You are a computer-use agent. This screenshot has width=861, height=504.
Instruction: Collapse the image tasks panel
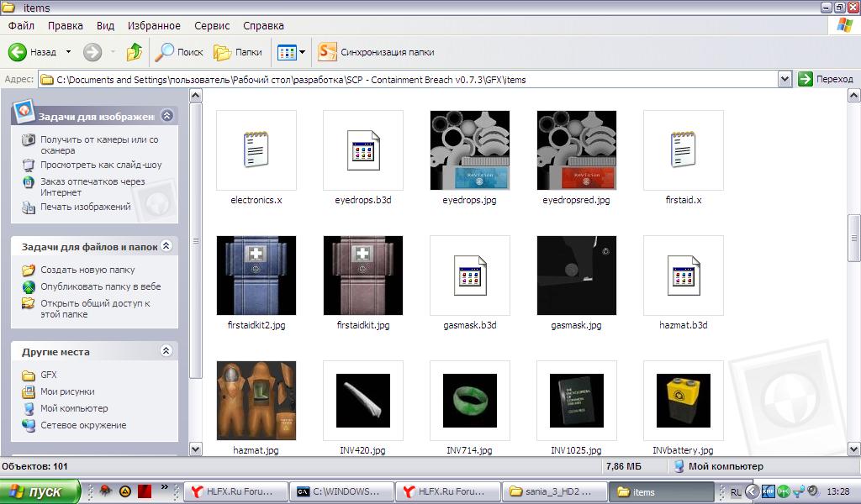[166, 116]
